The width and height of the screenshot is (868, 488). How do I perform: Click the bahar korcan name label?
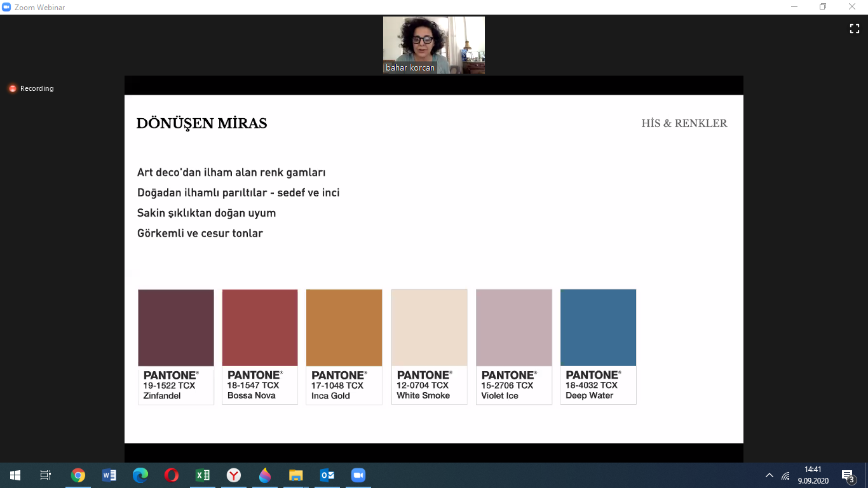(410, 67)
